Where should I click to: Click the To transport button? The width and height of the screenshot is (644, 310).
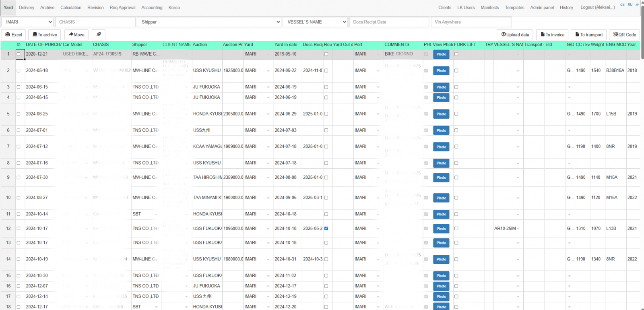[x=589, y=35]
